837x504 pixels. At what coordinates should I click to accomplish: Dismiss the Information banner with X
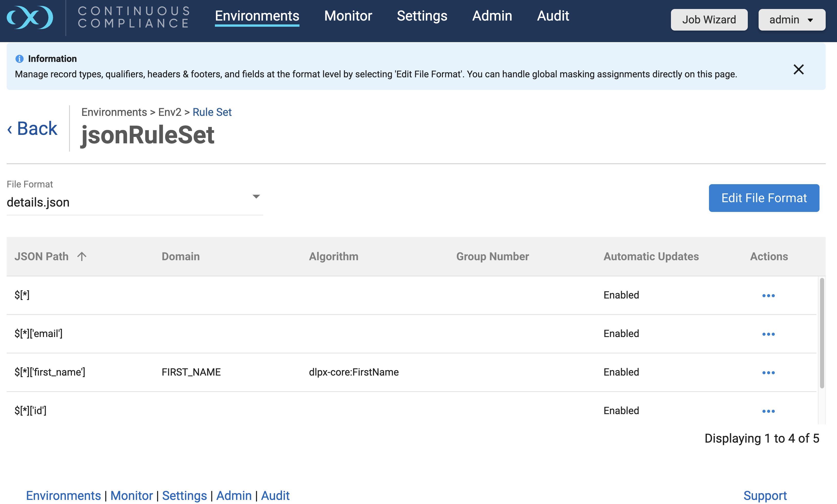(x=798, y=70)
